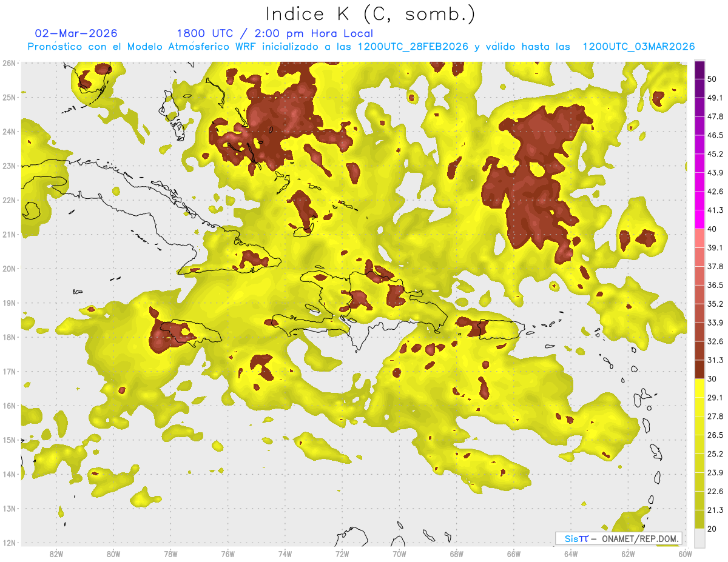Pick the olive yellow band between 20 and 21.3
Screen dimensions: 728x562
[699, 519]
